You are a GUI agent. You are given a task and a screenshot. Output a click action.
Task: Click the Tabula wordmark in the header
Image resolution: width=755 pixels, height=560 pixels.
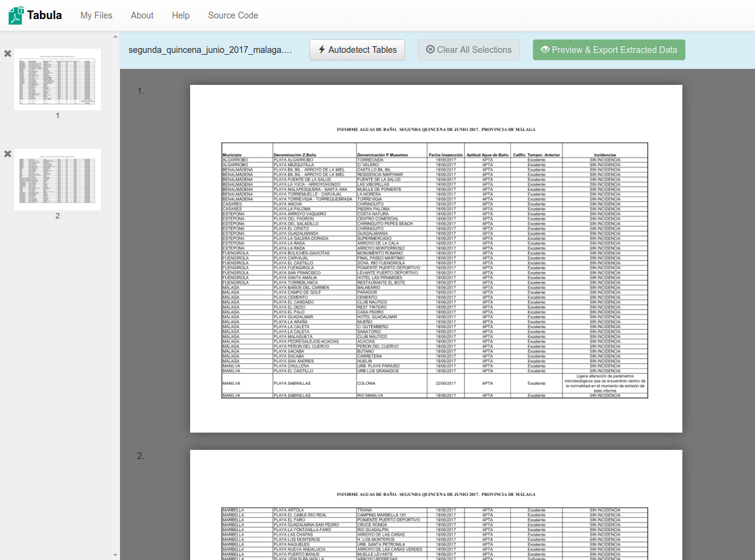(45, 15)
